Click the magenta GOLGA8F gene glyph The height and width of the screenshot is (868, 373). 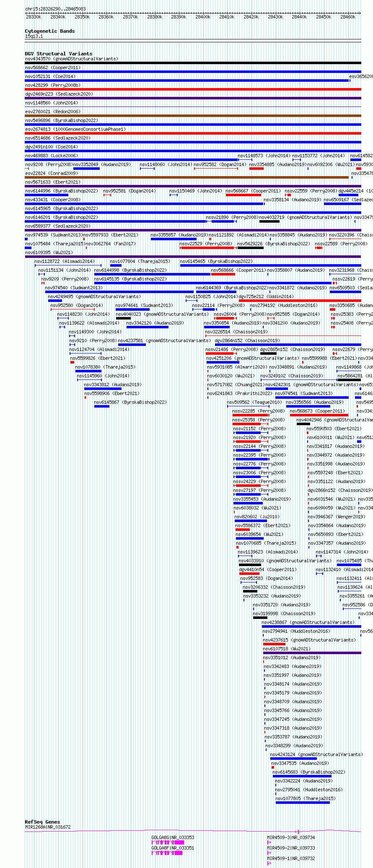(167, 853)
